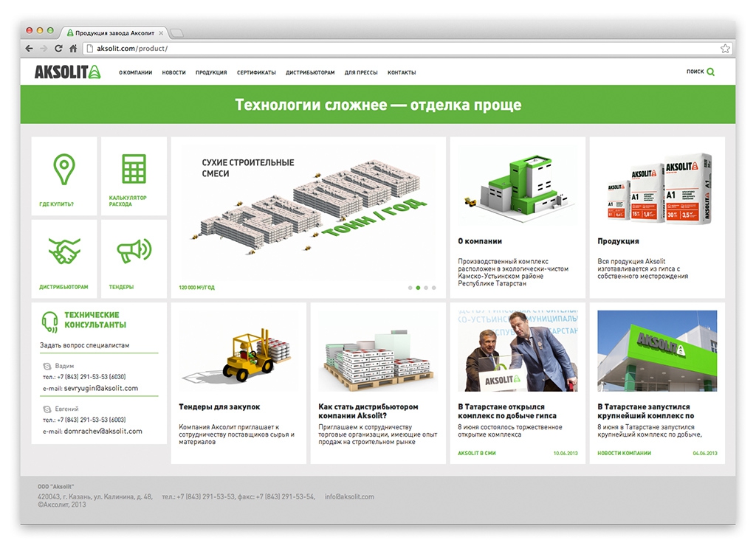The image size is (756, 551).
Task: Open 'Тендеры для закупок' heading
Action: click(219, 407)
